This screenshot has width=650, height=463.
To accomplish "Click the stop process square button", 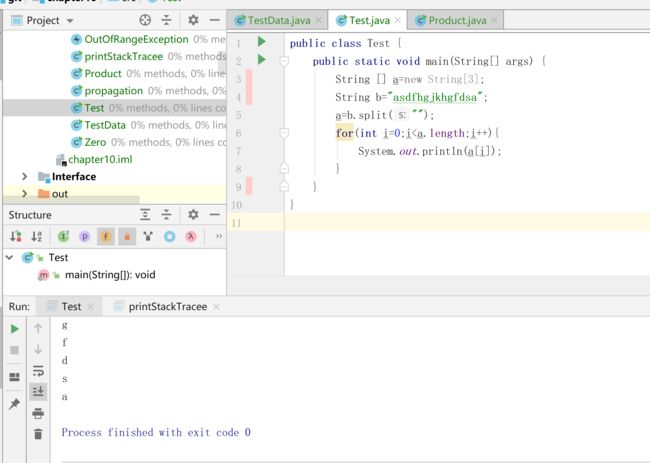I will 15,350.
